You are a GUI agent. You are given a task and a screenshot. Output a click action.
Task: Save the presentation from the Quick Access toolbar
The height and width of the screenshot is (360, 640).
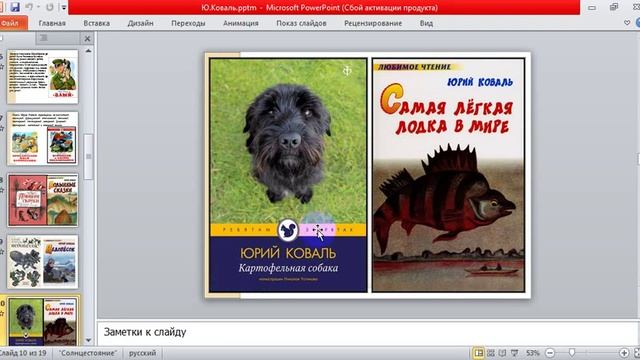(15, 7)
